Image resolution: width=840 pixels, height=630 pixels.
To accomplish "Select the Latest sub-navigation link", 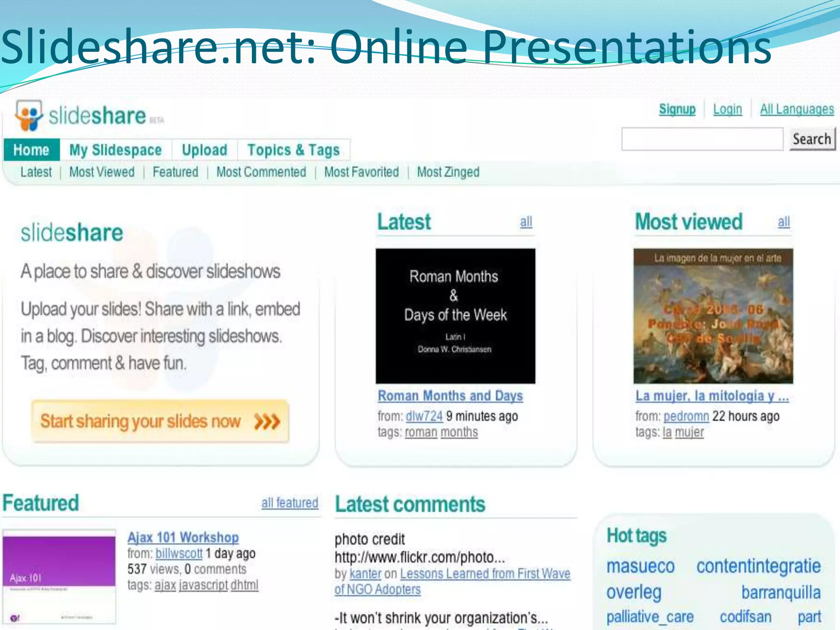I will pos(36,172).
